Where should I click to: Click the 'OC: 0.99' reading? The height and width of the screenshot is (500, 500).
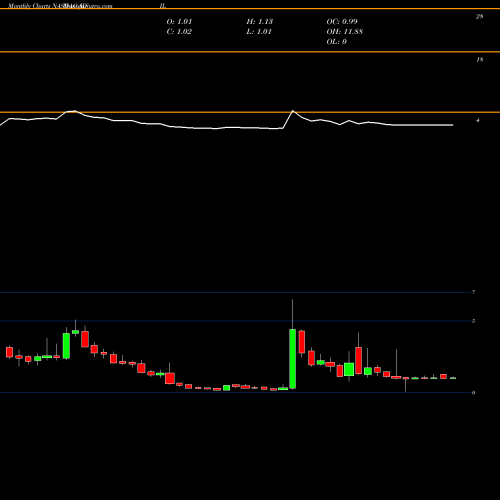coord(342,21)
